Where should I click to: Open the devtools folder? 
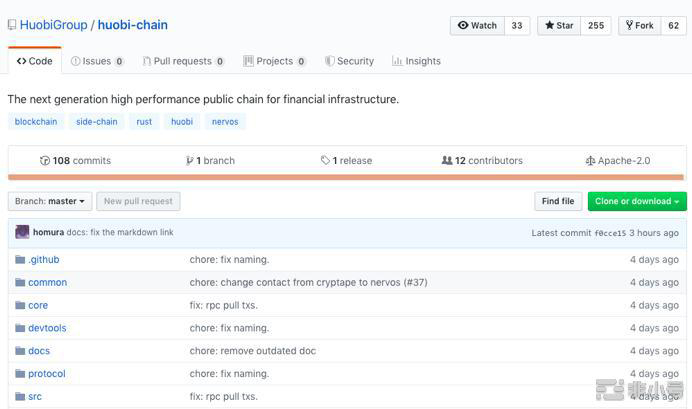click(x=47, y=328)
